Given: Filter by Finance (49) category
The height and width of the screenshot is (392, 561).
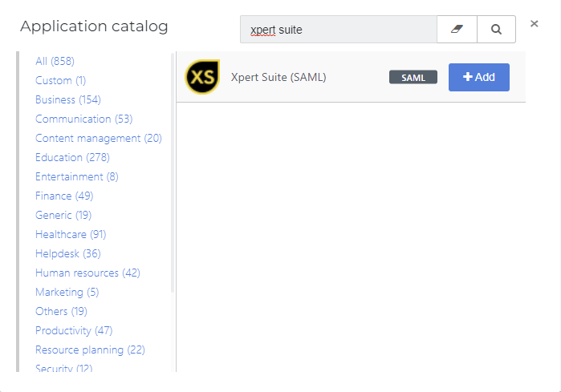Looking at the screenshot, I should 64,196.
